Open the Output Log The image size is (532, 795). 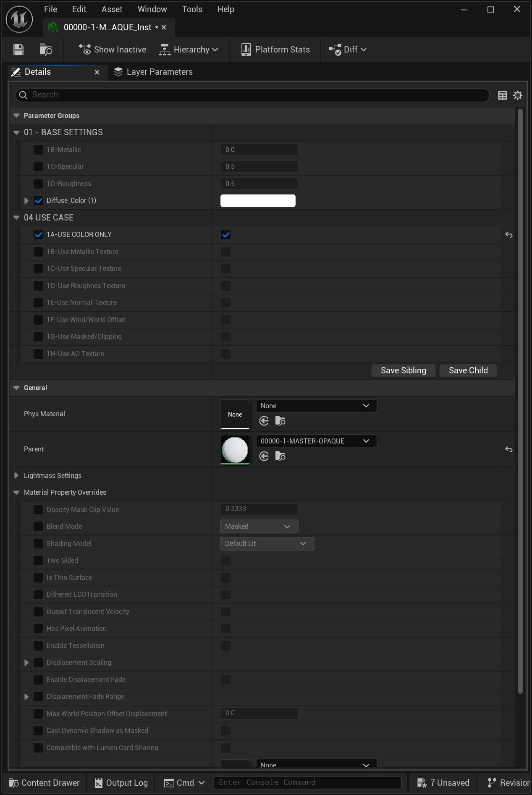[121, 783]
